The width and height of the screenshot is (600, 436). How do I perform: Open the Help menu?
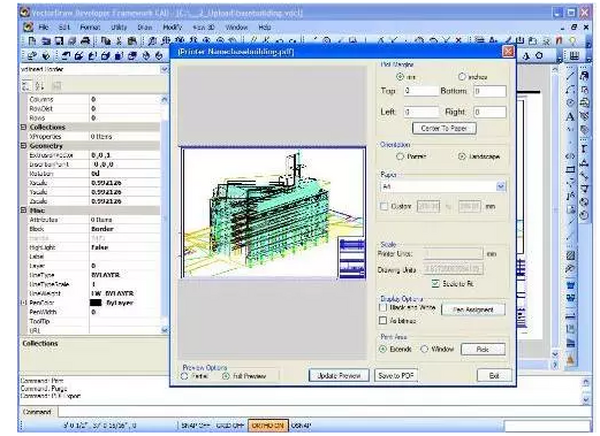[265, 27]
